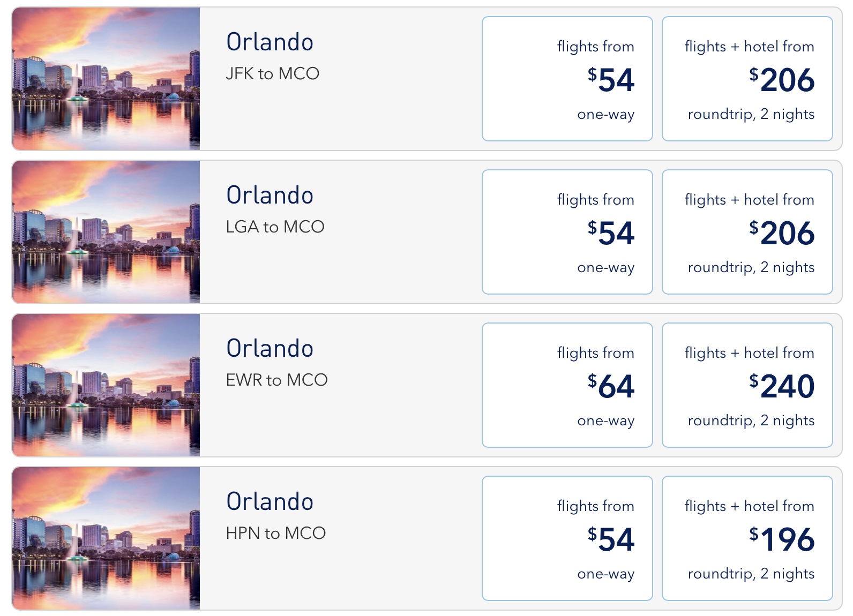Screen dimensions: 853x616
Task: Select $54 one-way flights from LGA
Action: [567, 232]
